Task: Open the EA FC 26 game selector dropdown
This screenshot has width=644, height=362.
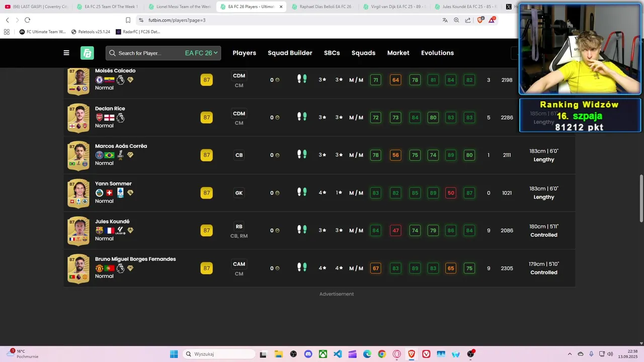Action: coord(201,53)
